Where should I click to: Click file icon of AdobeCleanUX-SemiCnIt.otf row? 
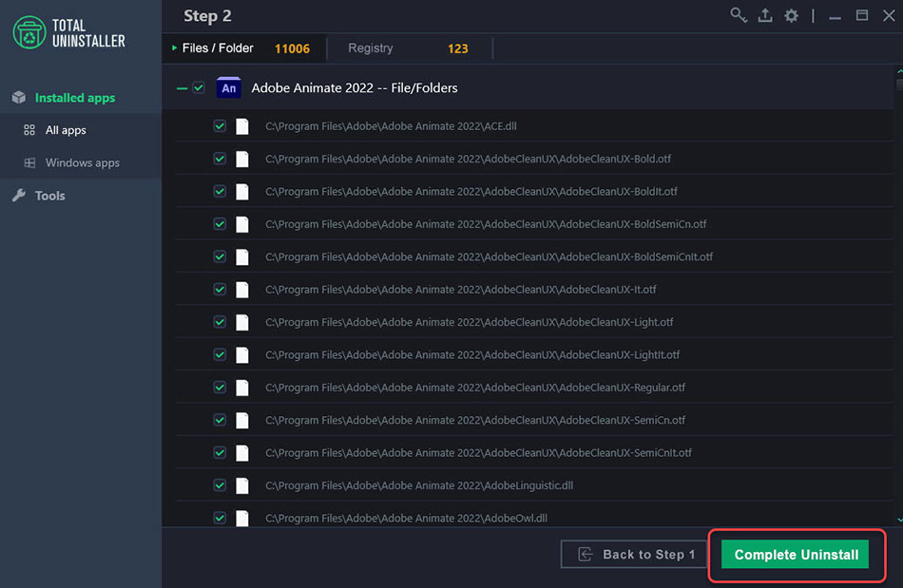coord(242,453)
